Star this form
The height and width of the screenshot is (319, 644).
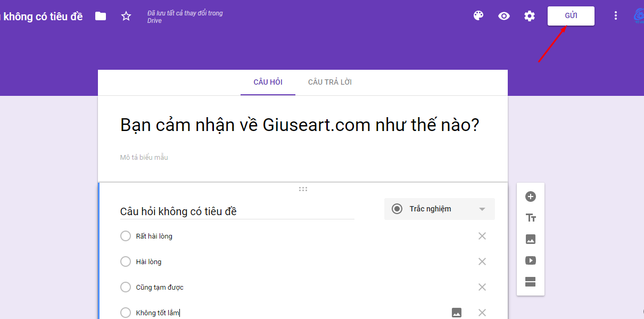coord(126,16)
